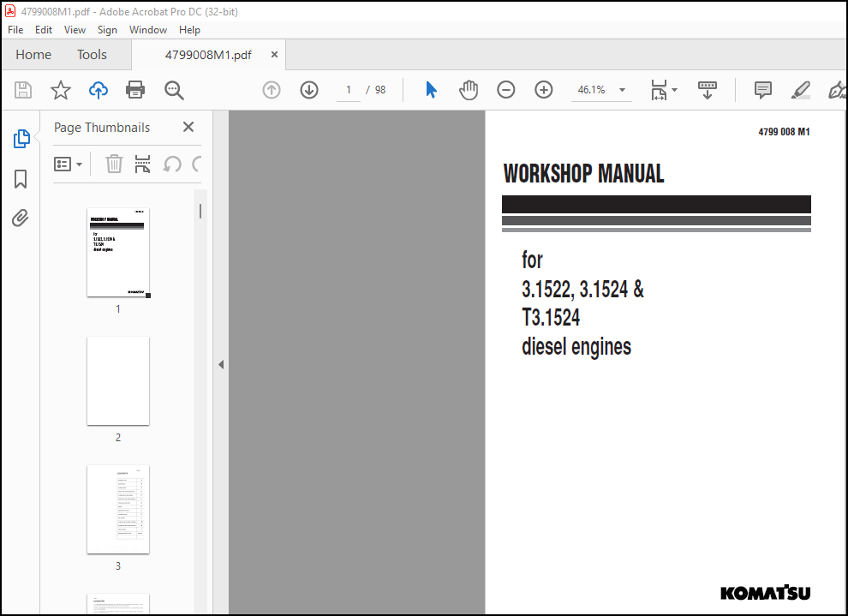Go to next page arrow
848x616 pixels.
click(x=309, y=90)
